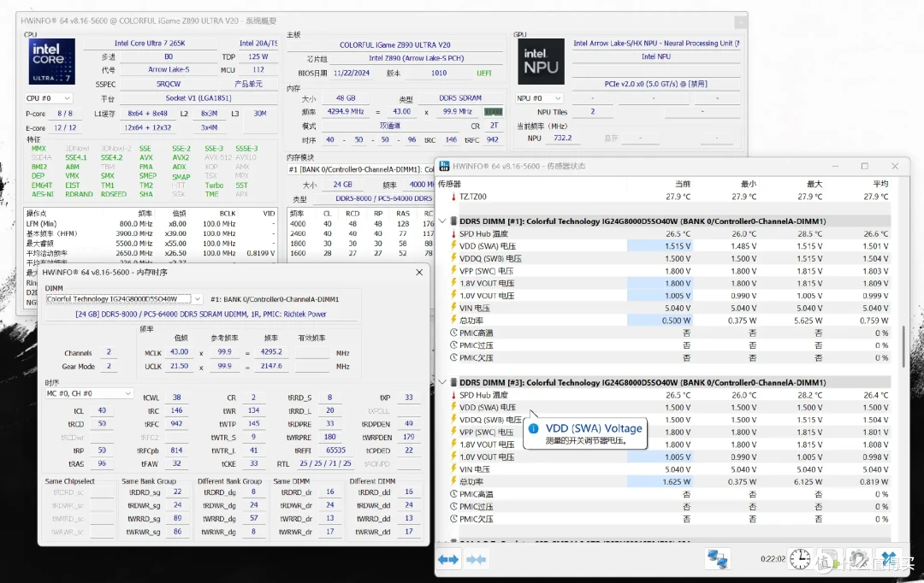Click the sensor window vertical scrollbar
Image resolution: width=924 pixels, height=583 pixels.
coord(903,345)
